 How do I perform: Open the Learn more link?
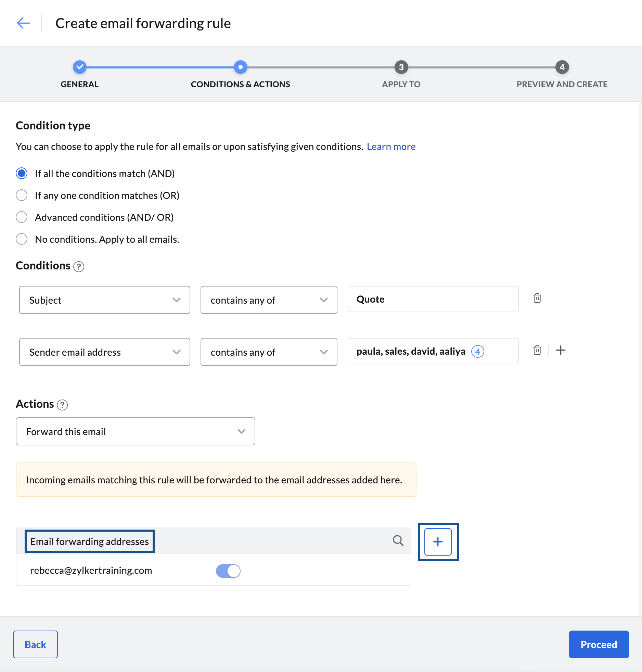(391, 147)
